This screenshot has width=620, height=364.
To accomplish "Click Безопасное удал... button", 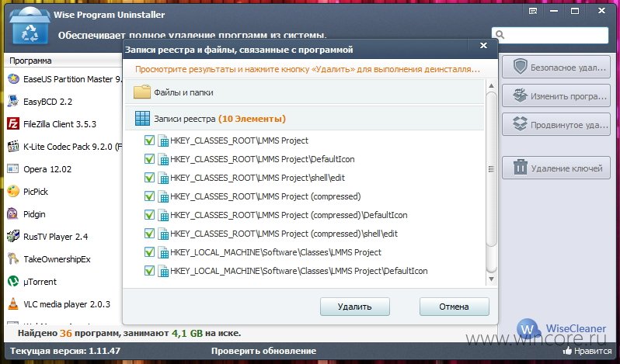I will (556, 67).
